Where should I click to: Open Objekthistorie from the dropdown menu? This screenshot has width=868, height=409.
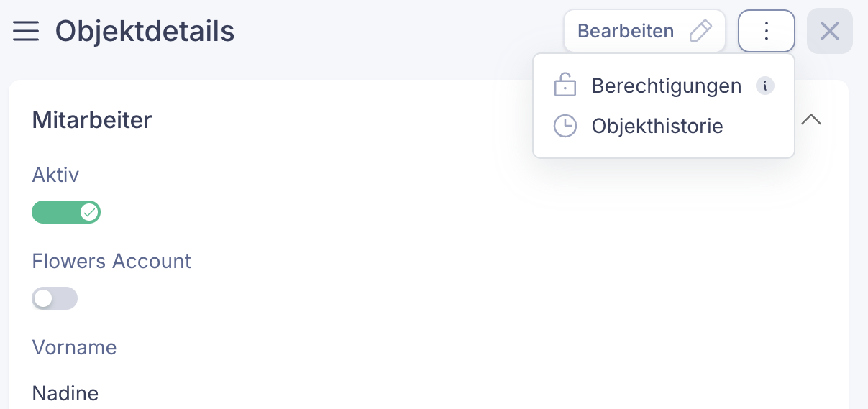657,127
